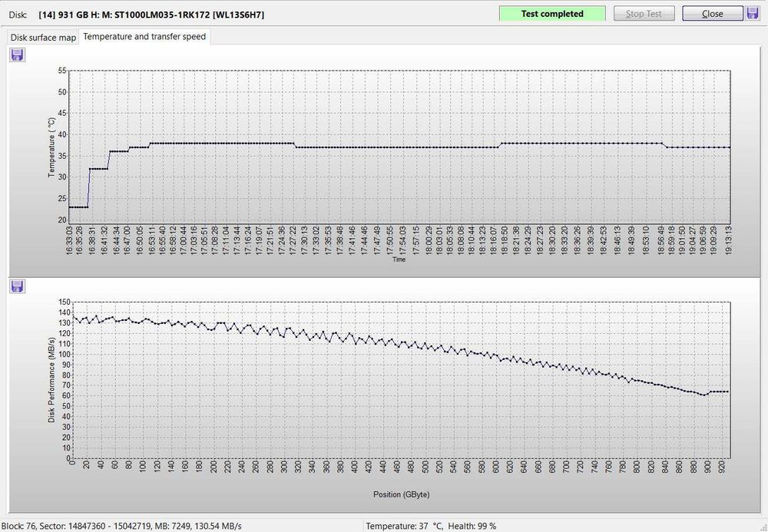Viewport: 768px width, 532px height.
Task: Click the 150 value on performance chart axis
Action: click(x=65, y=302)
